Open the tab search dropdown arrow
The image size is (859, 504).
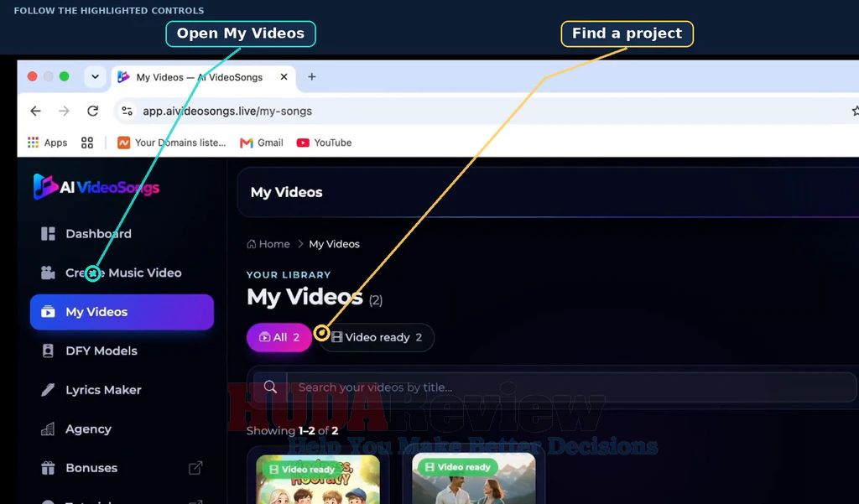coord(95,76)
